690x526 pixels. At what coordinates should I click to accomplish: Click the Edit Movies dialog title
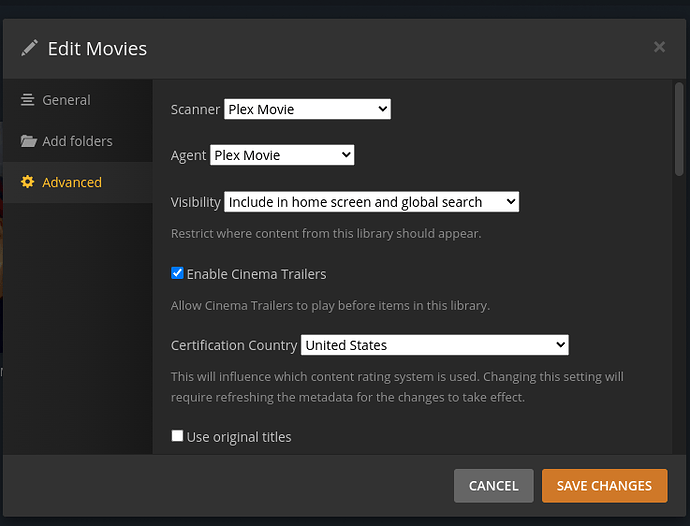click(x=97, y=48)
